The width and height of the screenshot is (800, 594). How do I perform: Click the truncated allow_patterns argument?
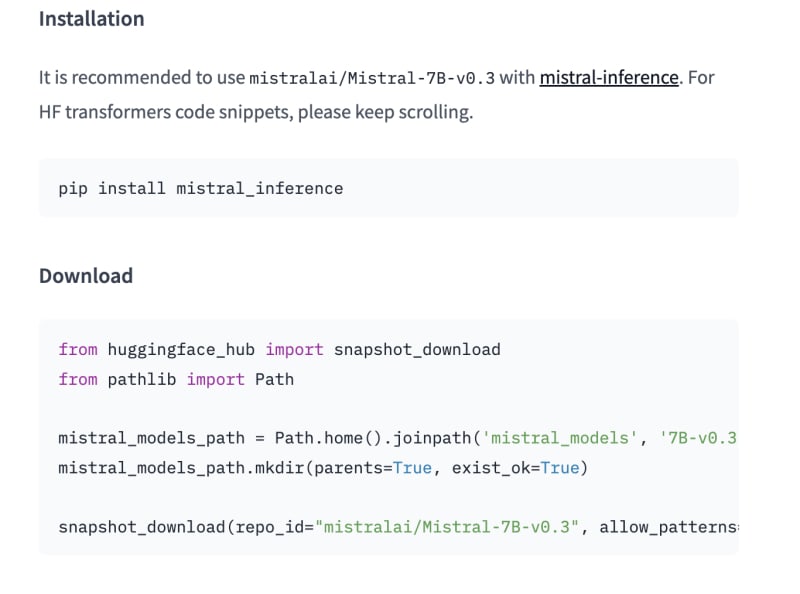[x=668, y=526]
